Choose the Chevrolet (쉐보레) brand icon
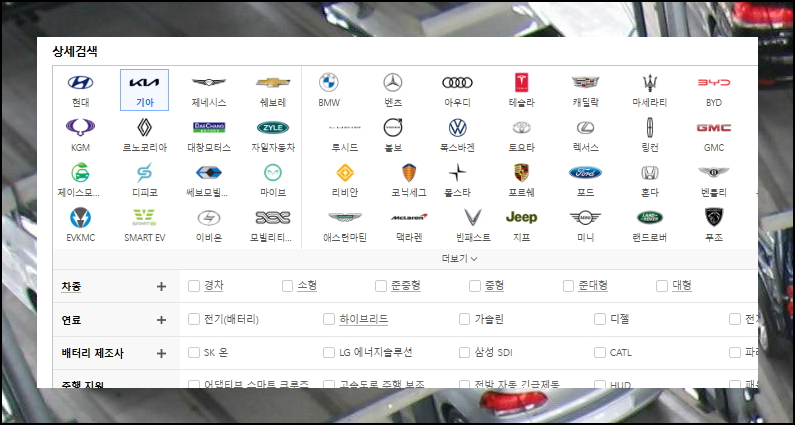 pos(273,82)
